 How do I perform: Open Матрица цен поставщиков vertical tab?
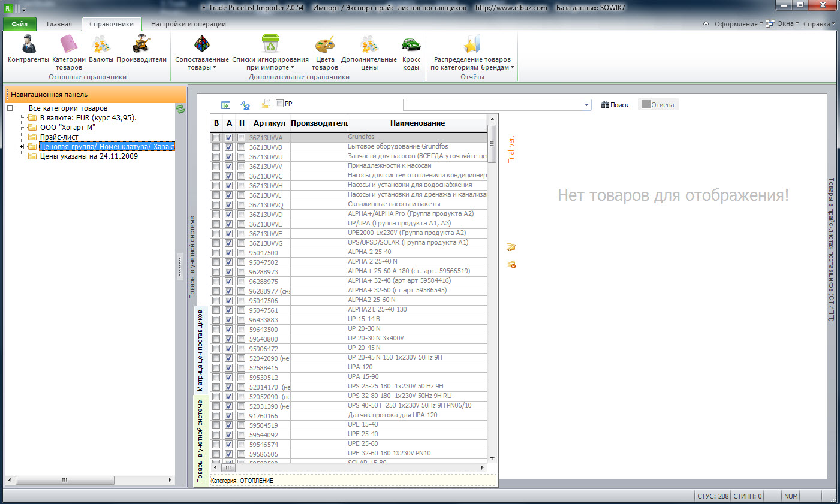click(x=200, y=351)
